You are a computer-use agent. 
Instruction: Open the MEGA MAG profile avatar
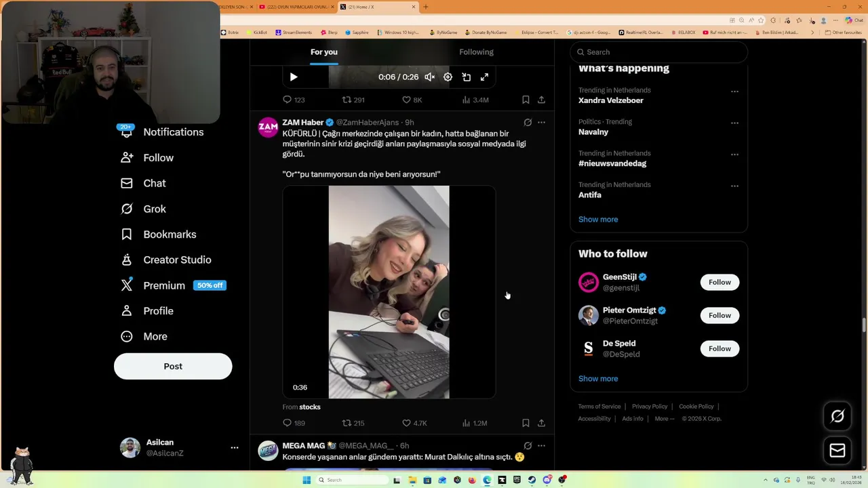pyautogui.click(x=268, y=451)
